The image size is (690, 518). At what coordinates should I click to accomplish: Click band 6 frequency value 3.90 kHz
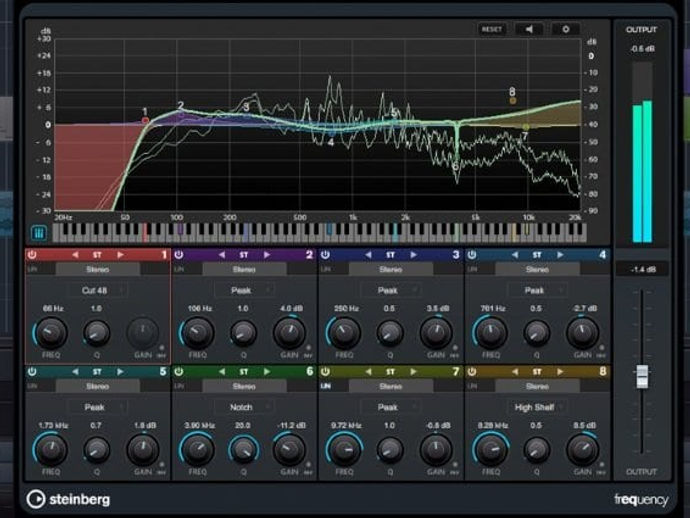pos(199,426)
